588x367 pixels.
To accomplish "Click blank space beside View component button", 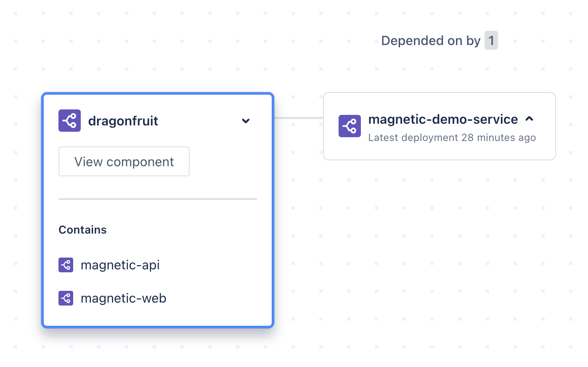I will [x=223, y=162].
